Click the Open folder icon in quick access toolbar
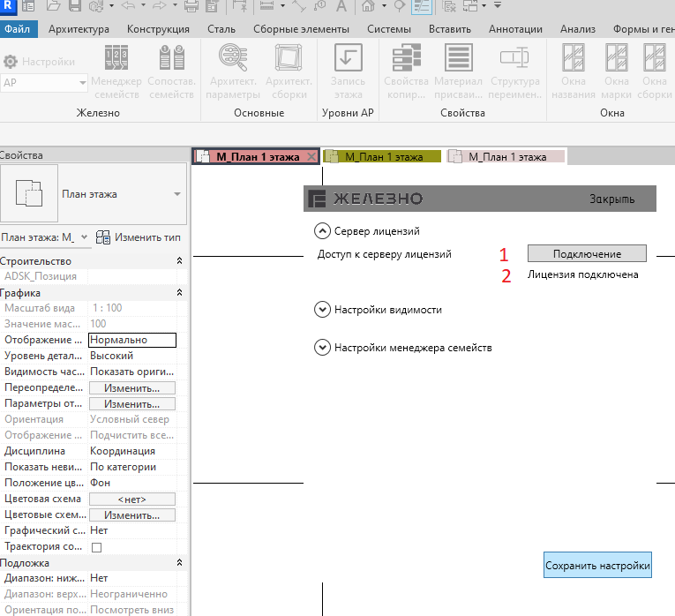The image size is (675, 616). point(53,5)
